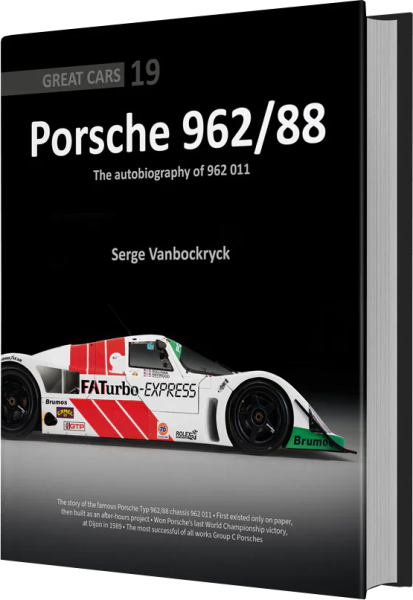
Task: Click the GTP decal on the car
Action: coord(74,426)
